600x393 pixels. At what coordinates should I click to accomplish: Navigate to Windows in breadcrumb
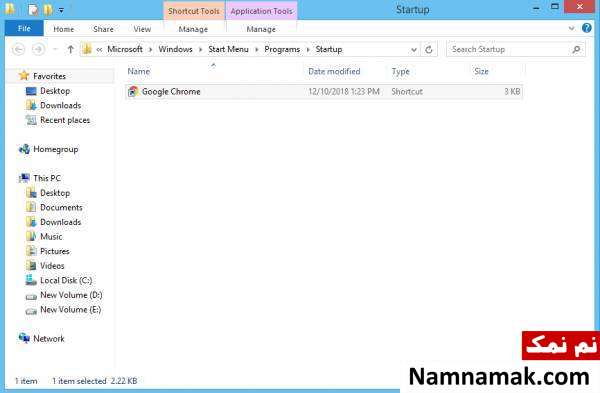(x=176, y=49)
